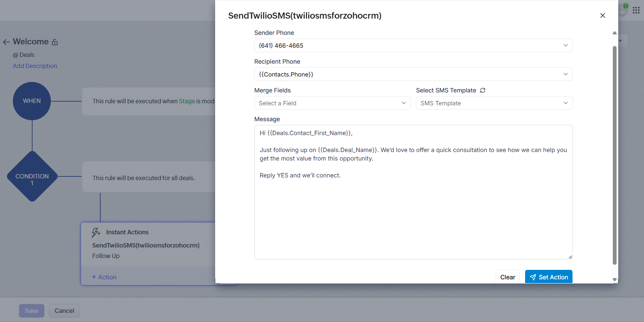The height and width of the screenshot is (322, 644).
Task: Click the 'This rule will be executed for all deals' text
Action: point(144,178)
